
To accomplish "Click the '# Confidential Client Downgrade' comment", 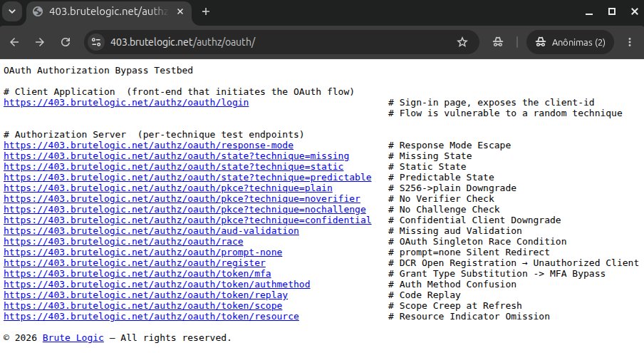I will click(x=474, y=220).
